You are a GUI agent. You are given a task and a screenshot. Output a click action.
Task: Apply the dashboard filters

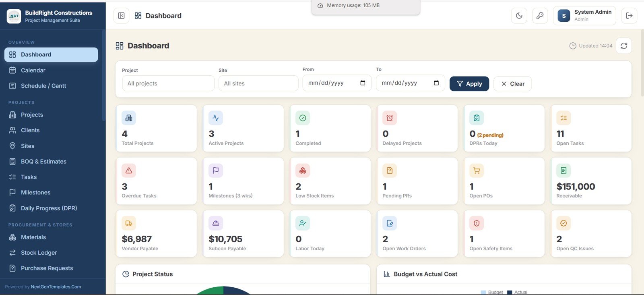click(x=469, y=84)
